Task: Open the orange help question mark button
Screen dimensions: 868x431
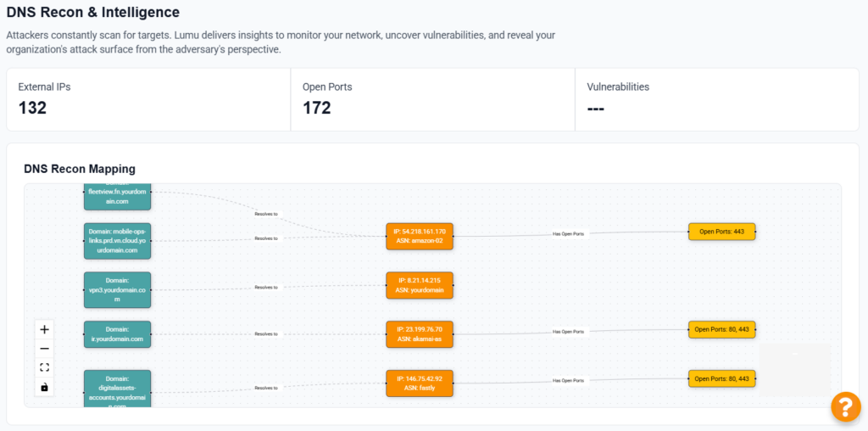Action: [845, 406]
